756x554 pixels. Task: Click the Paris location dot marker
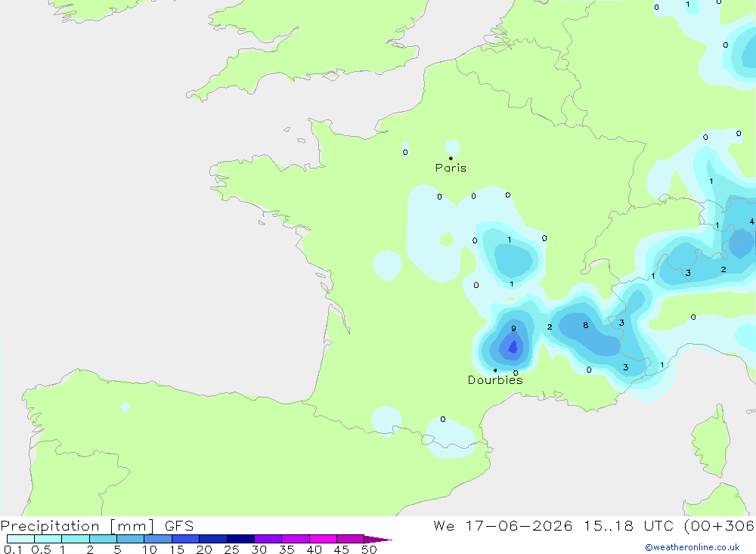[451, 158]
